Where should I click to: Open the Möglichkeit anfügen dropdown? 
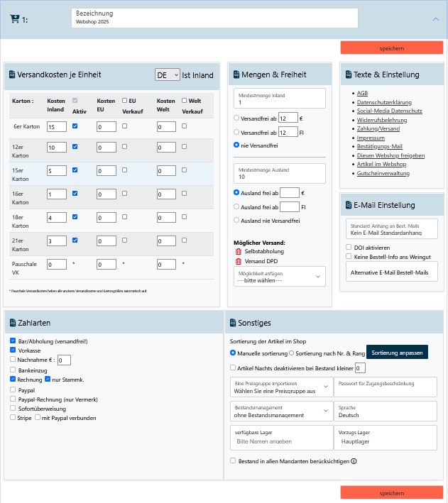[x=279, y=276]
